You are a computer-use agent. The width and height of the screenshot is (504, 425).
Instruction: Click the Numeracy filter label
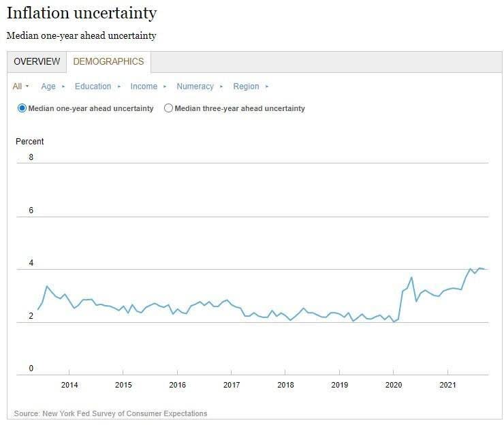point(195,86)
